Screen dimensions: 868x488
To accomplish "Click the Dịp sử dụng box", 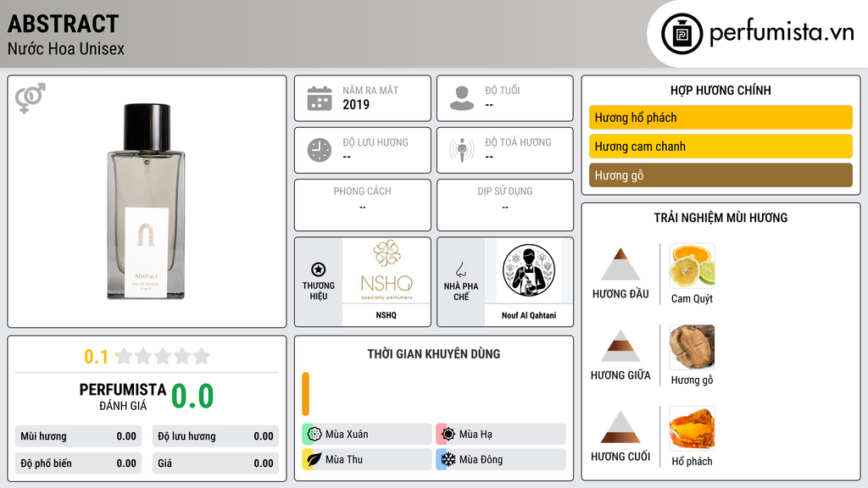I will pyautogui.click(x=505, y=205).
